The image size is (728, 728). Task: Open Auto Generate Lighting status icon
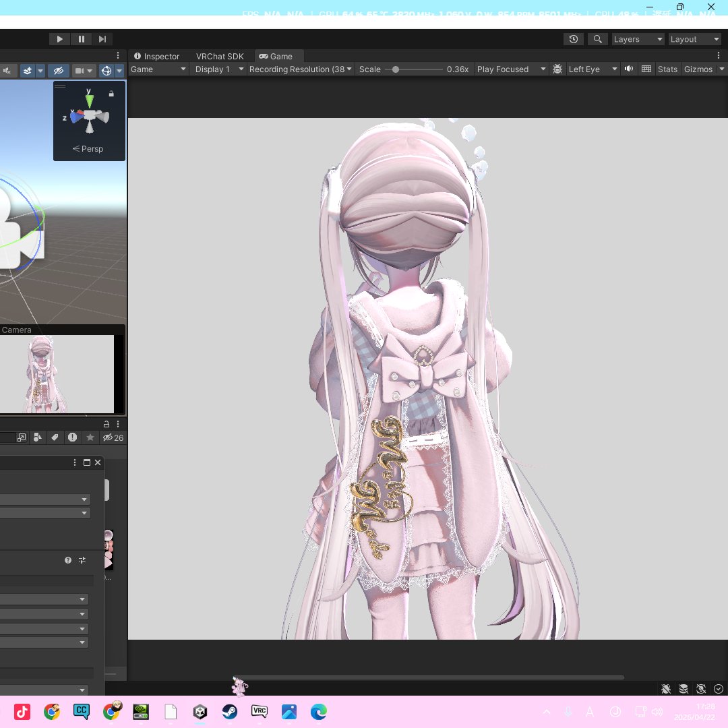[x=701, y=689]
